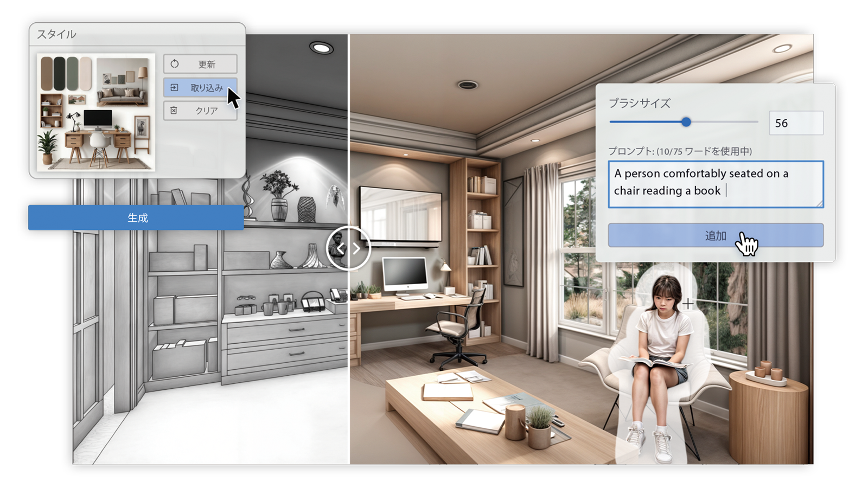Select the dark green moodboard color swatch
The image size is (868, 488).
click(60, 73)
